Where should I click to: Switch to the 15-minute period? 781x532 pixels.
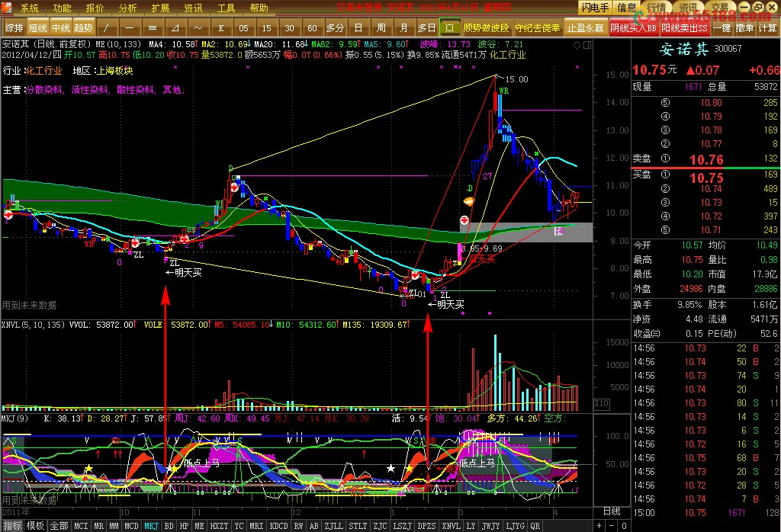(x=266, y=28)
